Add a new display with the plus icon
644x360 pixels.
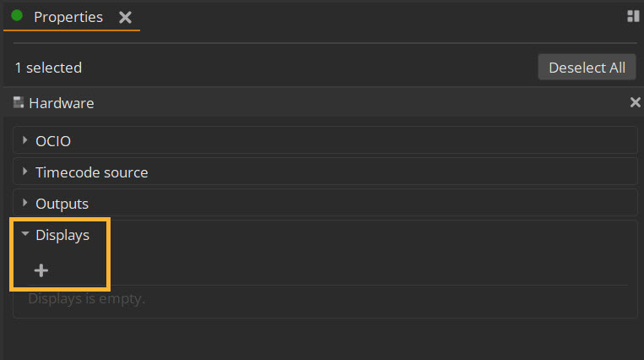point(41,270)
